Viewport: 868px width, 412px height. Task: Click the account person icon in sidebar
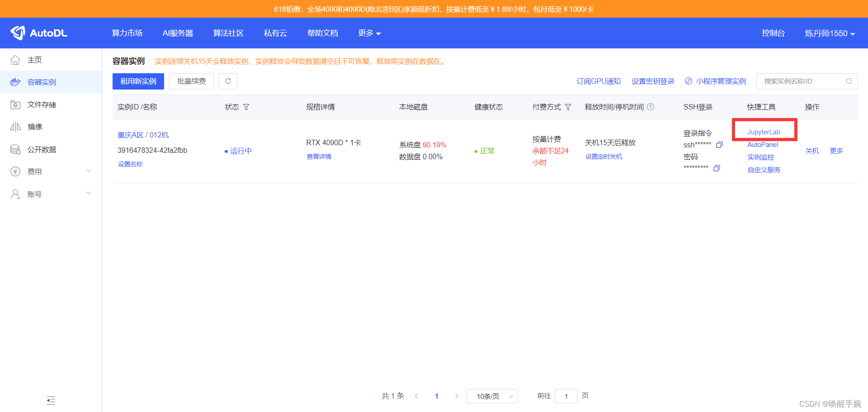point(15,194)
